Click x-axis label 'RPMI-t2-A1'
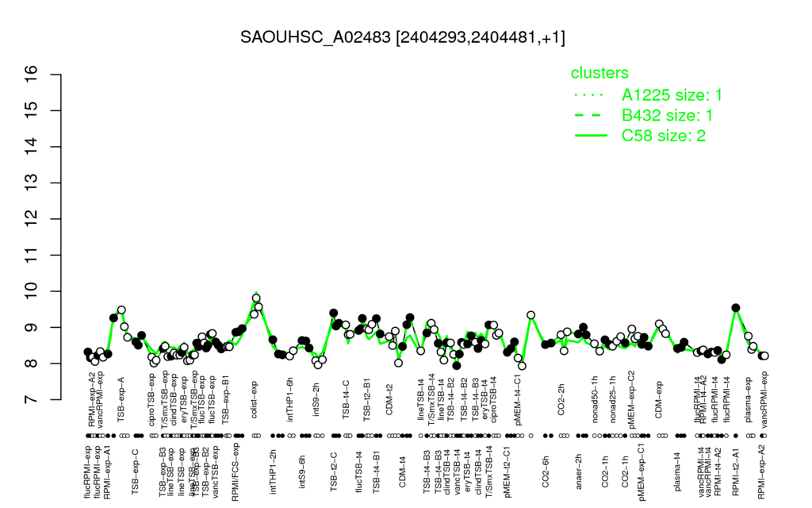This screenshot has width=812, height=508. point(736,471)
